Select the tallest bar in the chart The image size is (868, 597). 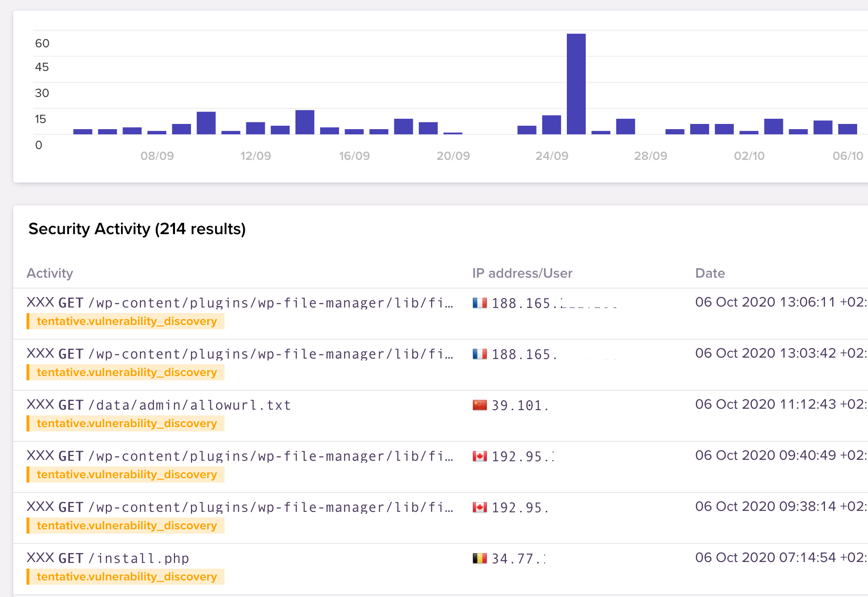coord(576,84)
